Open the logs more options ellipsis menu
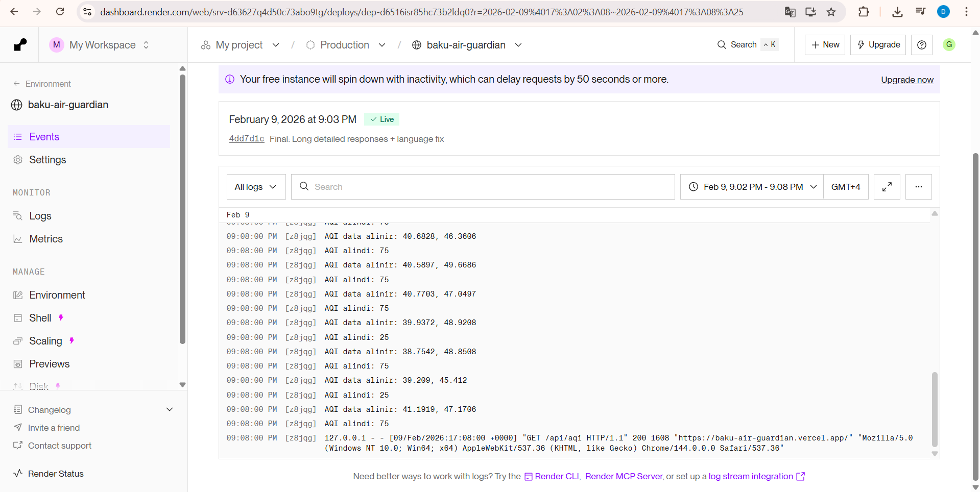Viewport: 980px width, 492px height. click(919, 187)
